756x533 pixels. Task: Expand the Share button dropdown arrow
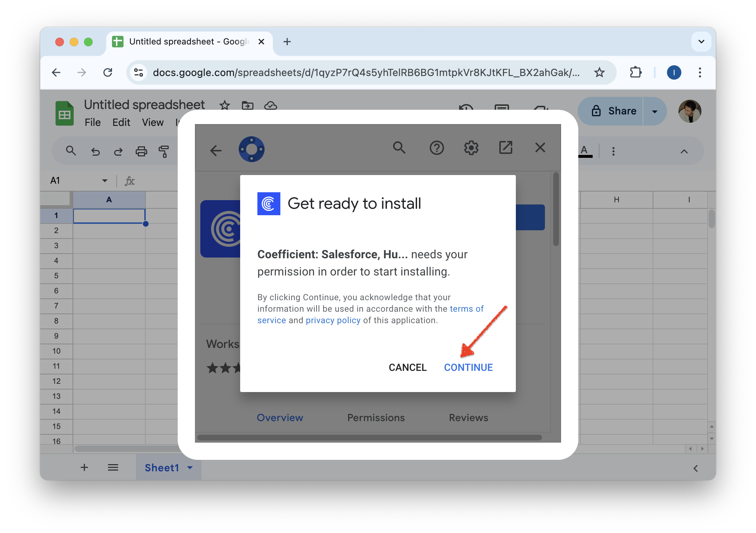[654, 111]
